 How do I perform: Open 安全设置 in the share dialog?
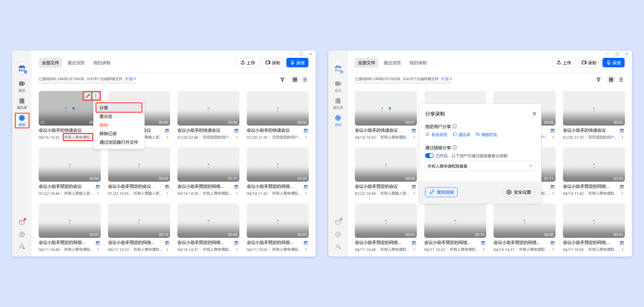pos(519,192)
